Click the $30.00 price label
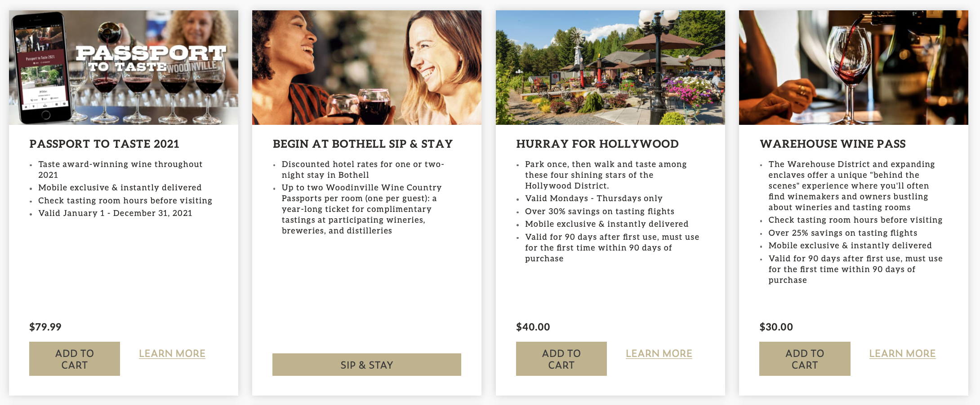Image resolution: width=980 pixels, height=405 pixels. click(x=776, y=327)
